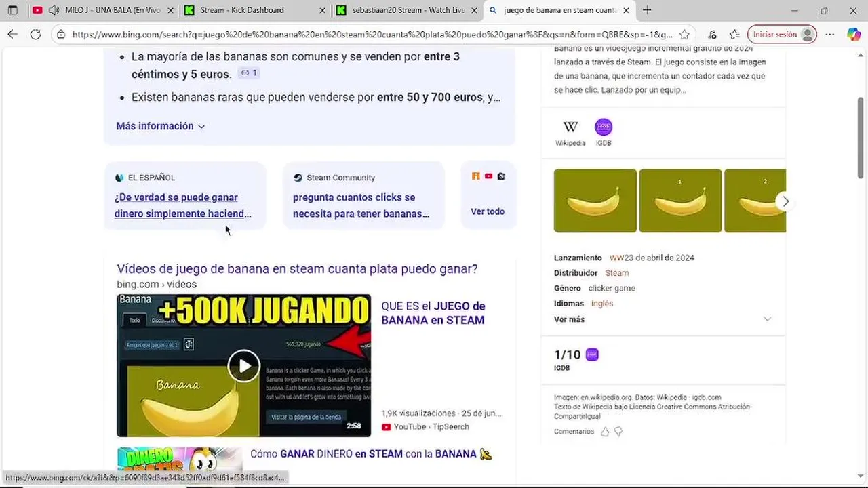
Task: Click the site info icon in address bar
Action: pyautogui.click(x=61, y=35)
